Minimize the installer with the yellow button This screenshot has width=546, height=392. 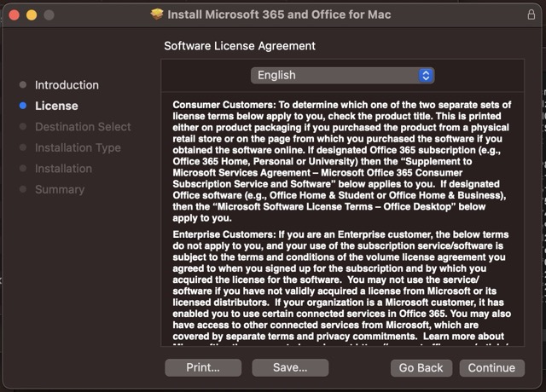click(32, 15)
